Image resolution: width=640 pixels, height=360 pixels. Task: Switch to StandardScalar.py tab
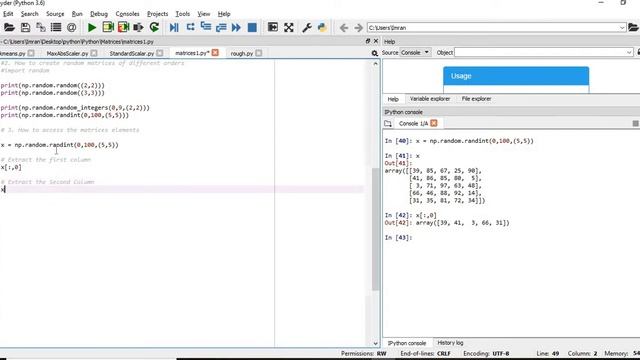pyautogui.click(x=131, y=53)
